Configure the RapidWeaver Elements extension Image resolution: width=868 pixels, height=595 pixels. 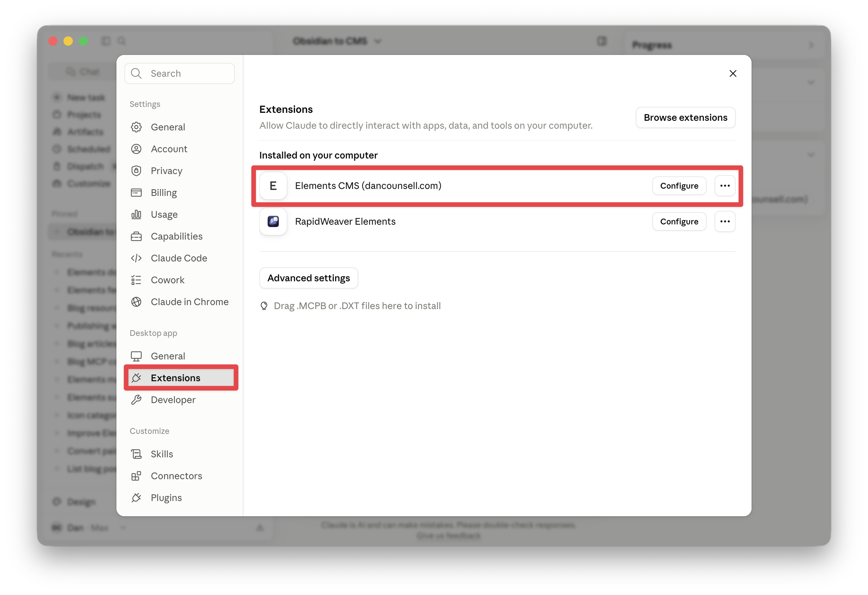679,221
